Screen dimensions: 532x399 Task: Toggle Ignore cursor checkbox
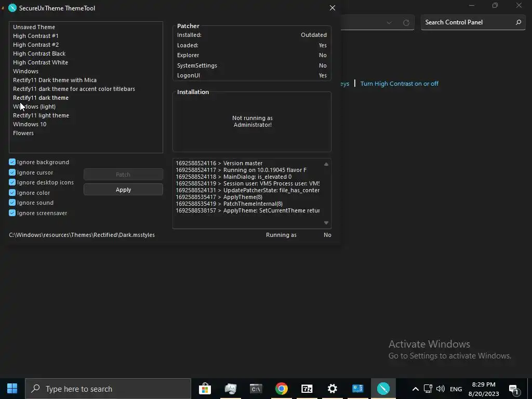click(x=12, y=172)
